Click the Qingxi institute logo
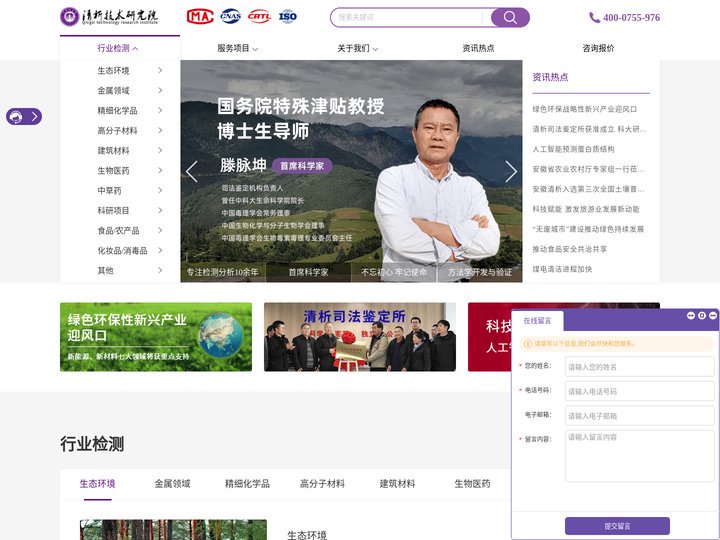 pyautogui.click(x=109, y=17)
